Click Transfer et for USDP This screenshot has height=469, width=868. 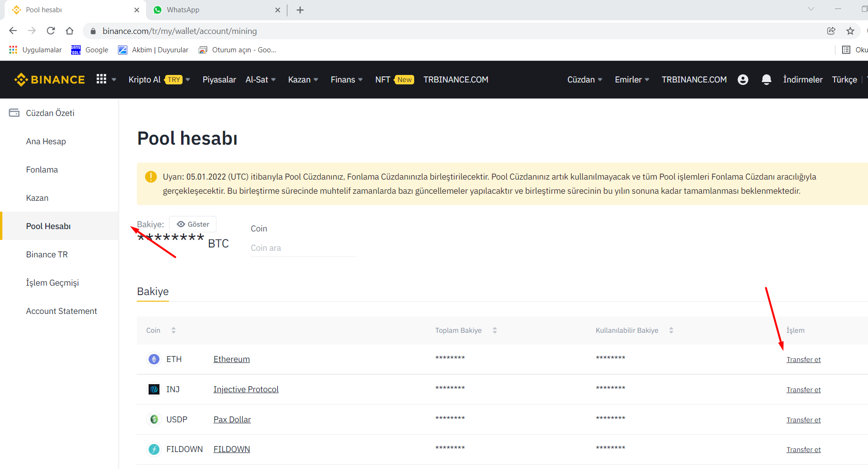(x=803, y=420)
